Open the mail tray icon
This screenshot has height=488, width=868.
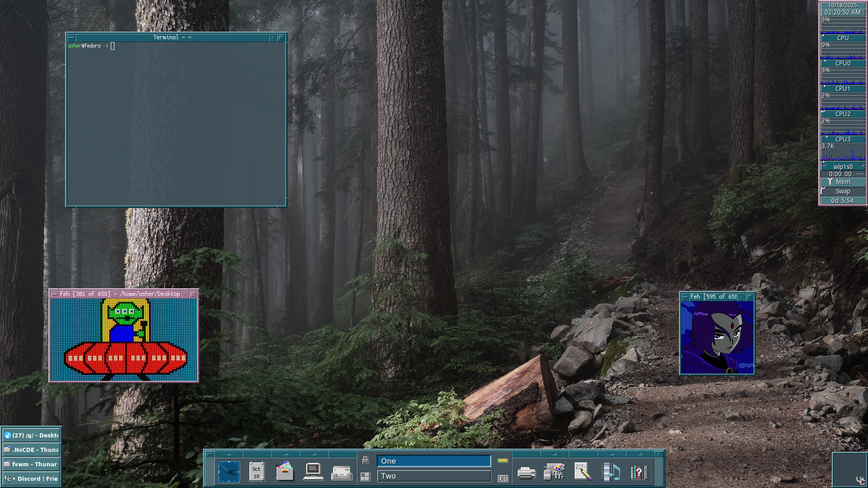pos(341,473)
